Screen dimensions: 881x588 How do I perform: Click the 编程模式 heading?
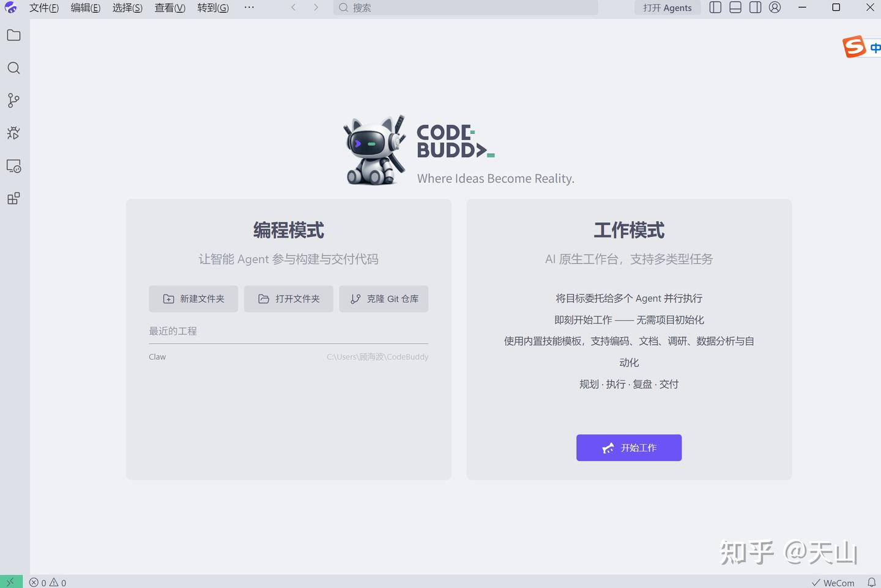pyautogui.click(x=289, y=230)
